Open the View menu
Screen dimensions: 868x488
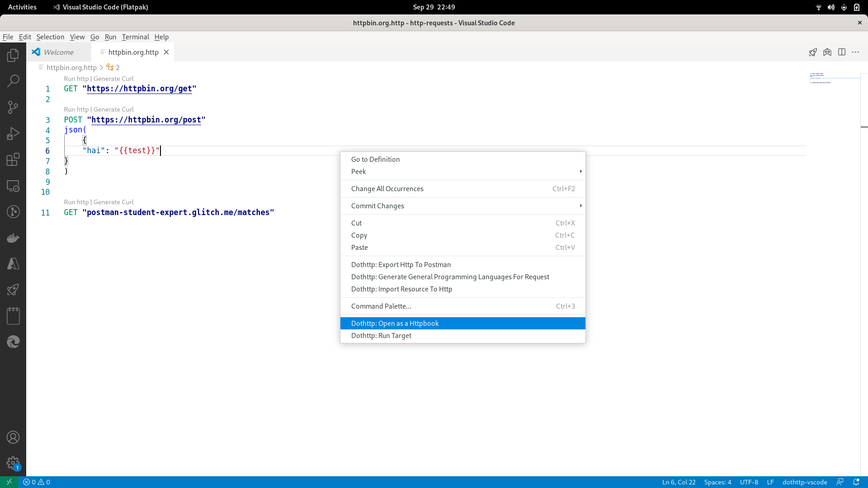[x=77, y=37]
